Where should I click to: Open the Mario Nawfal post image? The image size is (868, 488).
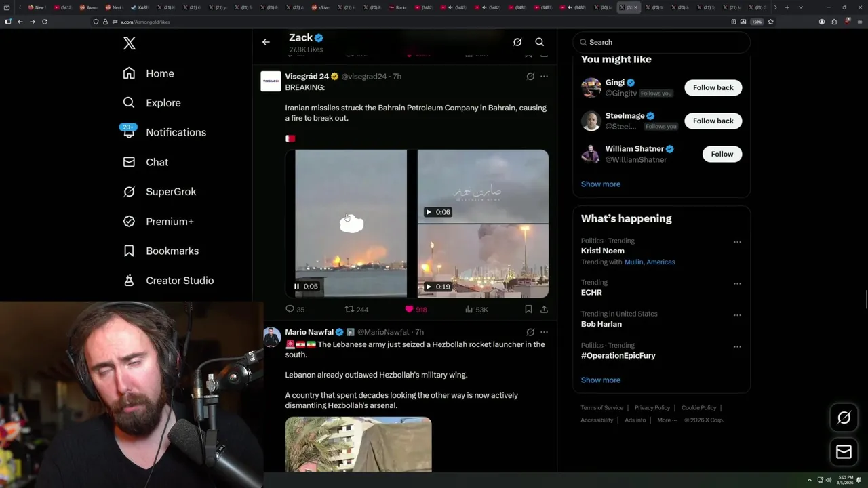[x=358, y=444]
